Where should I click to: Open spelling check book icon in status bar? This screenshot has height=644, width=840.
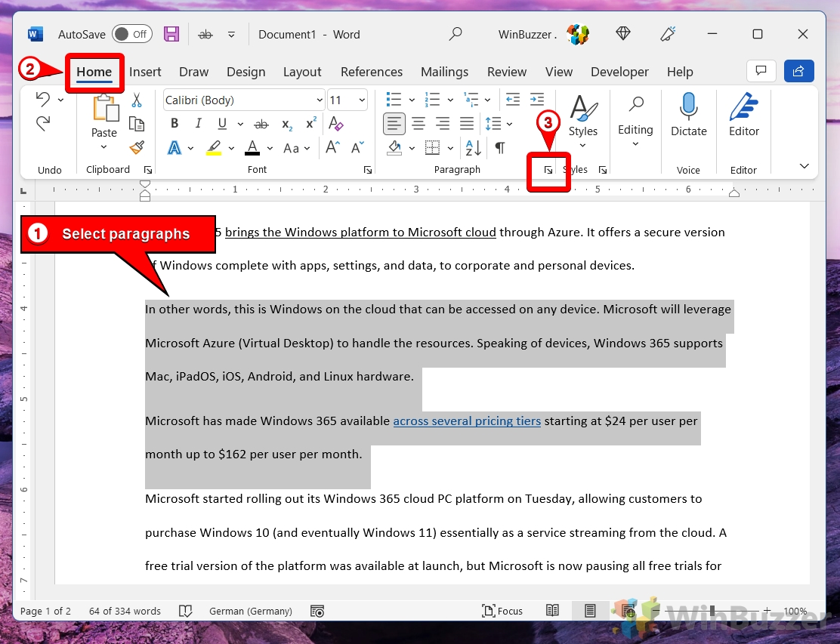(185, 611)
